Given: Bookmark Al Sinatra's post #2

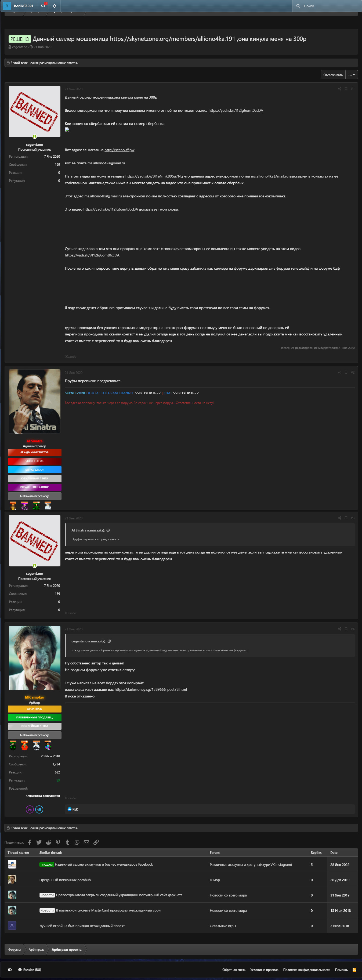Looking at the screenshot, I should click(346, 373).
